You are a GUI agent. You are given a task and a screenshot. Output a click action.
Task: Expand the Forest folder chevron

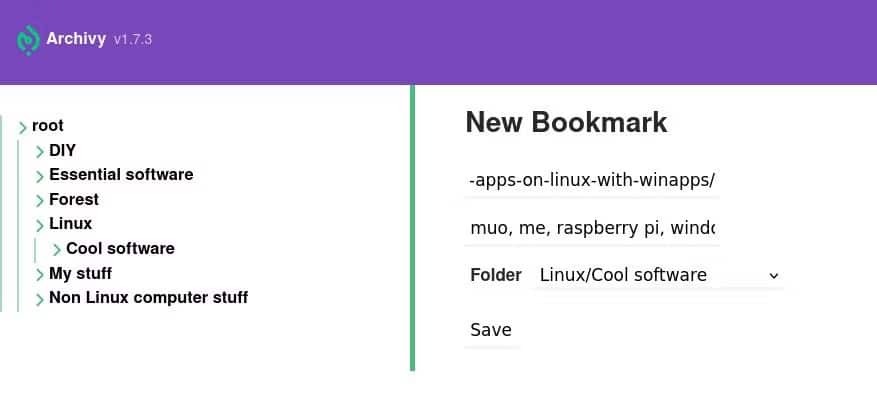point(40,201)
